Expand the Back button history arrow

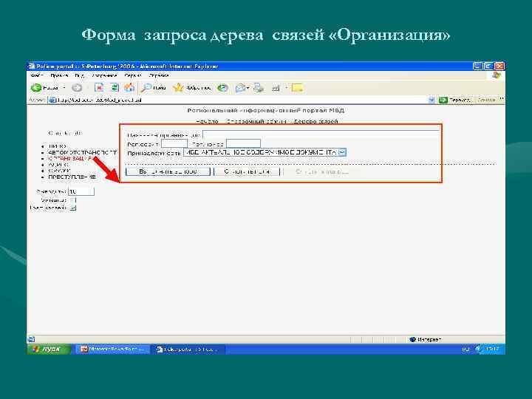click(64, 88)
